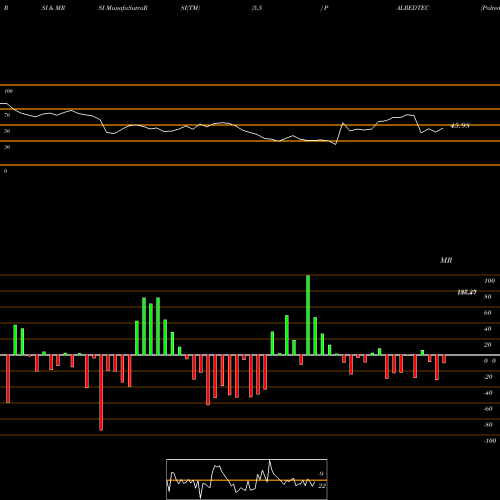Click the MR axis label -100
Image resolution: width=500 pixels, height=500 pixels.
490,441
